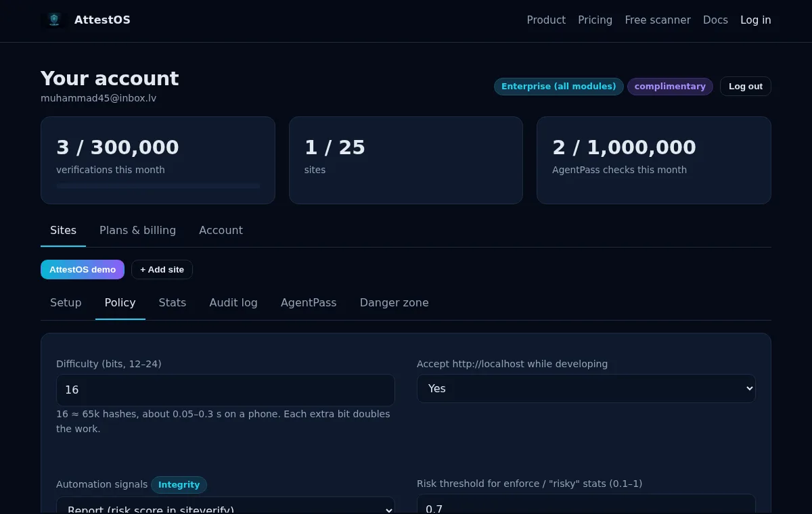Click the muhammad45@inbox.lv email text
This screenshot has height=514, width=812.
point(99,98)
